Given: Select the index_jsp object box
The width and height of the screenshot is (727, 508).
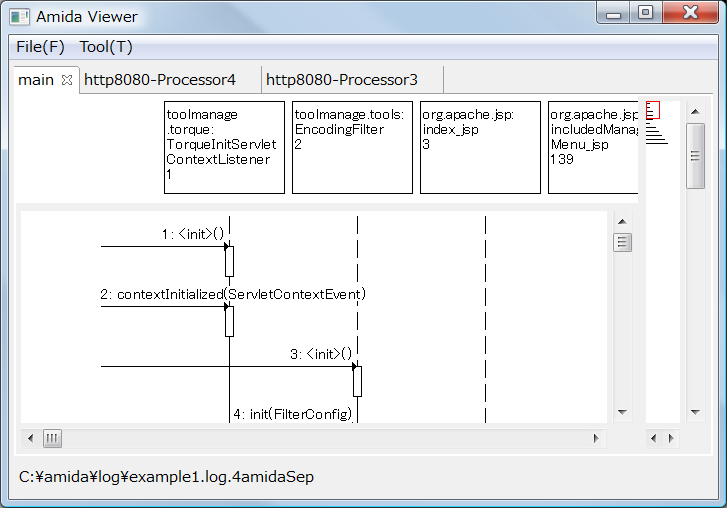Looking at the screenshot, I should click(480, 147).
